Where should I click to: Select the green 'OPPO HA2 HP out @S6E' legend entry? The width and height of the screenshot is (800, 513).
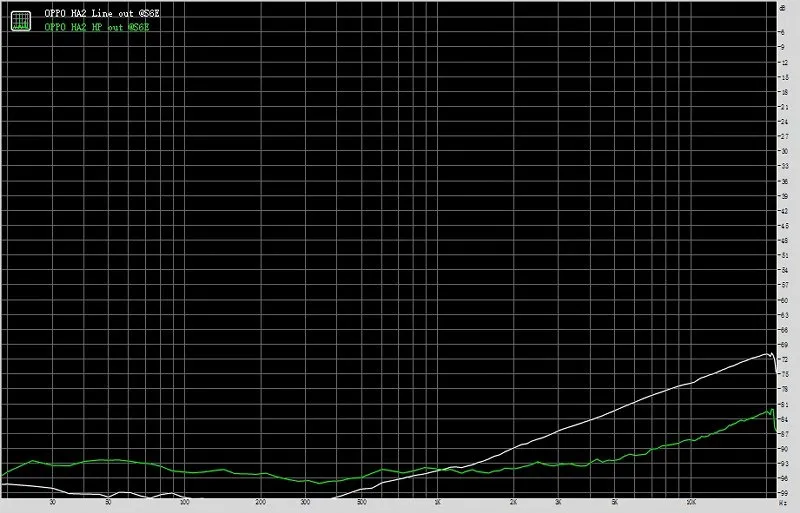coord(97,27)
